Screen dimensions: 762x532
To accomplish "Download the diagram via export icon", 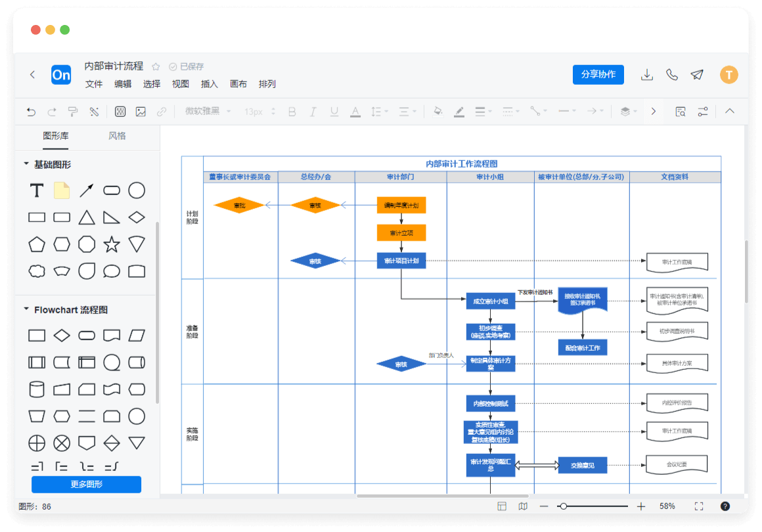I will [x=647, y=75].
